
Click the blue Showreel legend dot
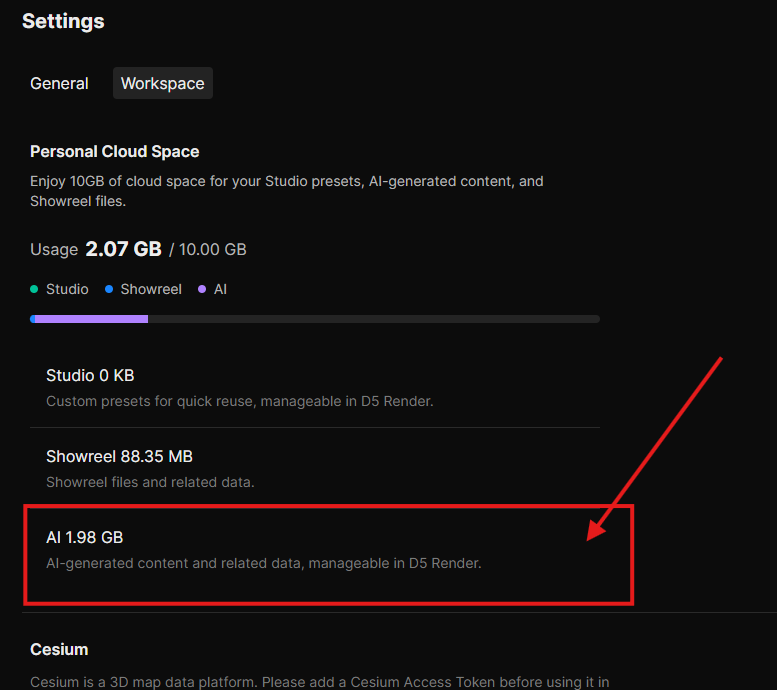point(109,289)
